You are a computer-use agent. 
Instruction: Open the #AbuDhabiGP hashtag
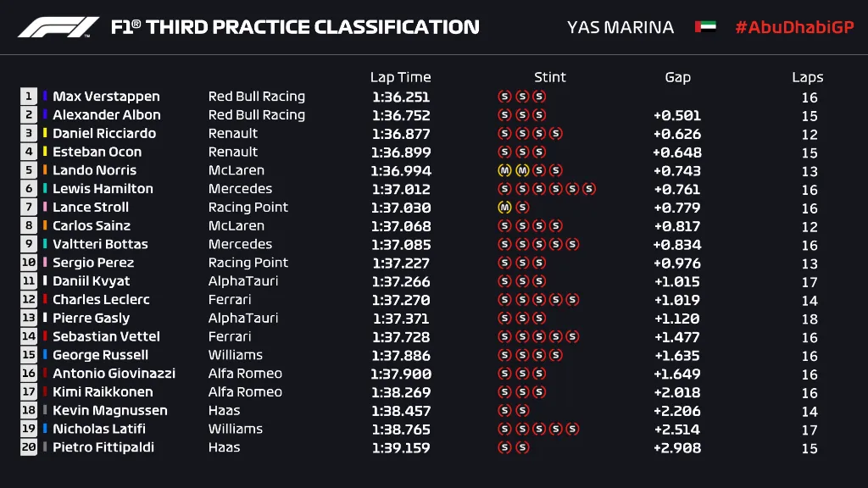(x=794, y=27)
